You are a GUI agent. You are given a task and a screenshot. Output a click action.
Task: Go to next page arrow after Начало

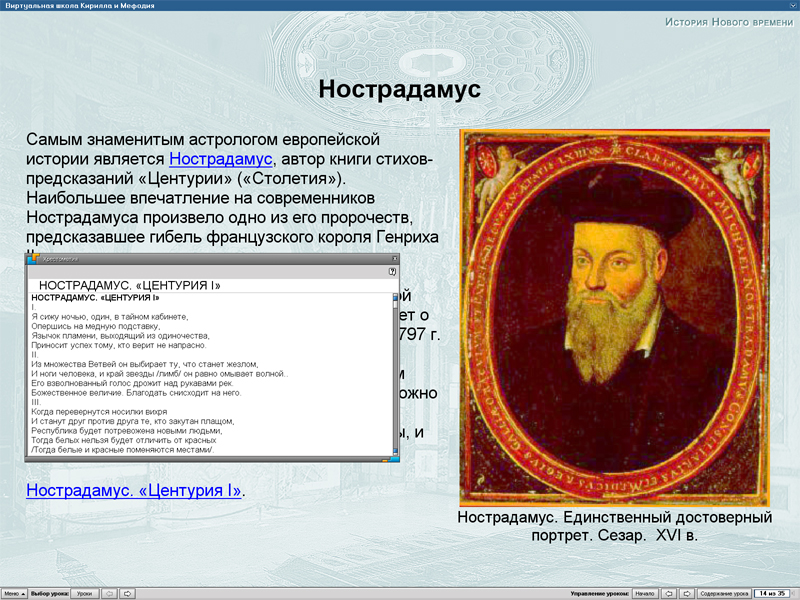point(687,593)
